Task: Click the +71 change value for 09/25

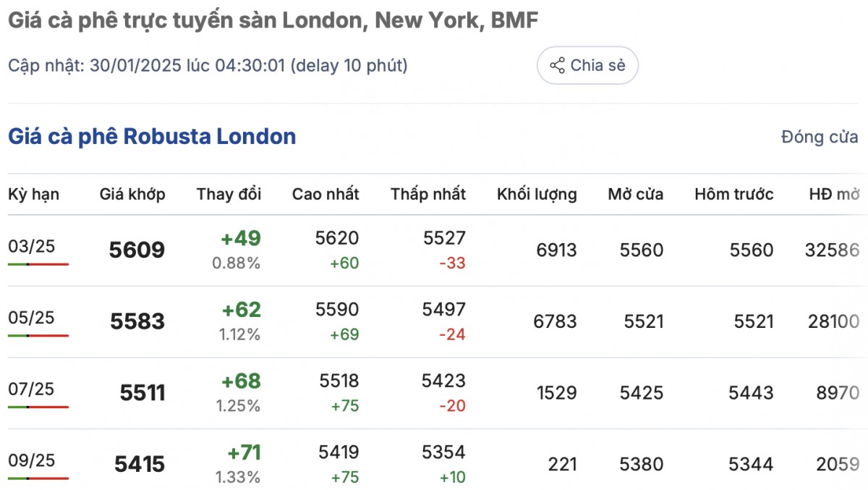Action: coord(244,453)
